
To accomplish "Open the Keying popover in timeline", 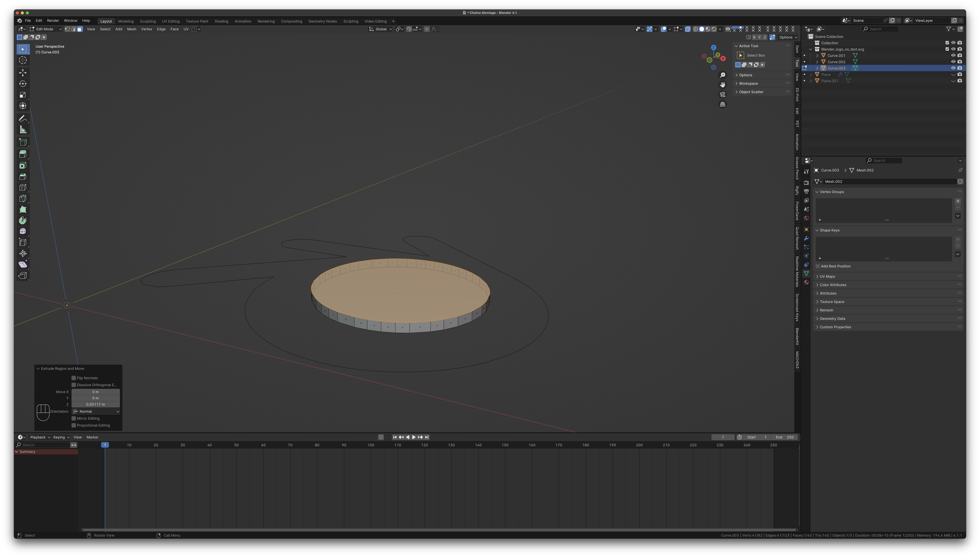I will pos(61,437).
